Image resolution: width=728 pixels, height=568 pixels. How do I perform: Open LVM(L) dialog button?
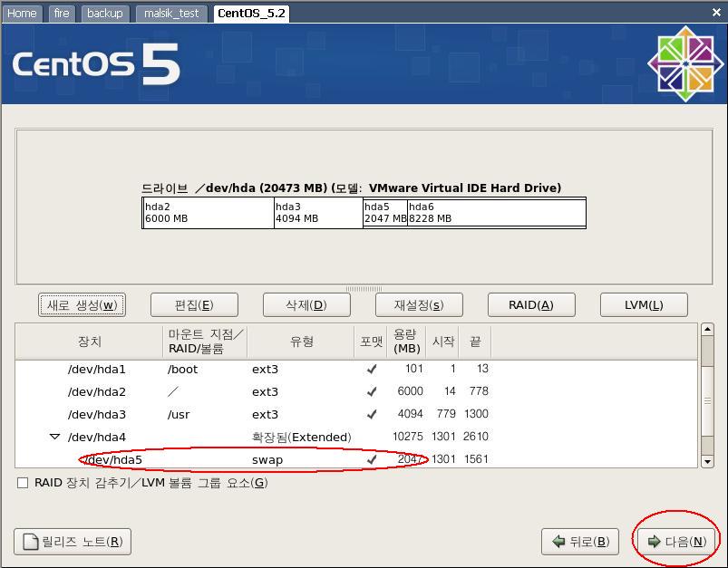644,305
